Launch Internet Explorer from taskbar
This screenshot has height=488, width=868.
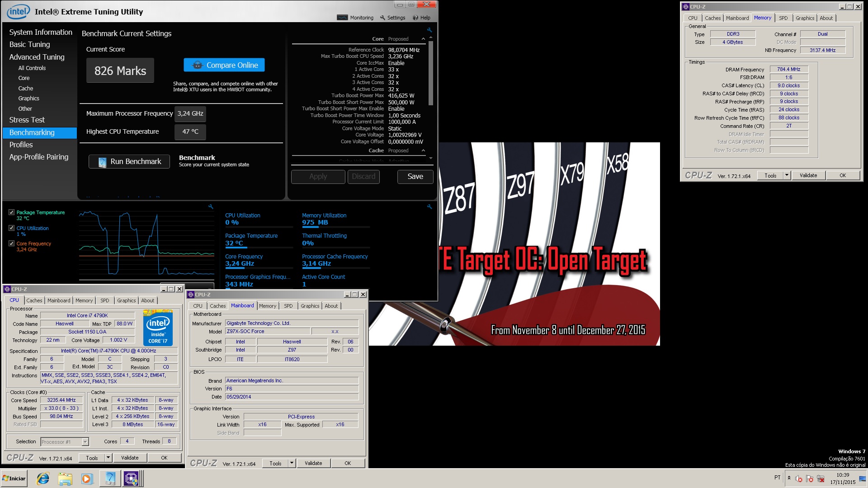click(x=43, y=479)
